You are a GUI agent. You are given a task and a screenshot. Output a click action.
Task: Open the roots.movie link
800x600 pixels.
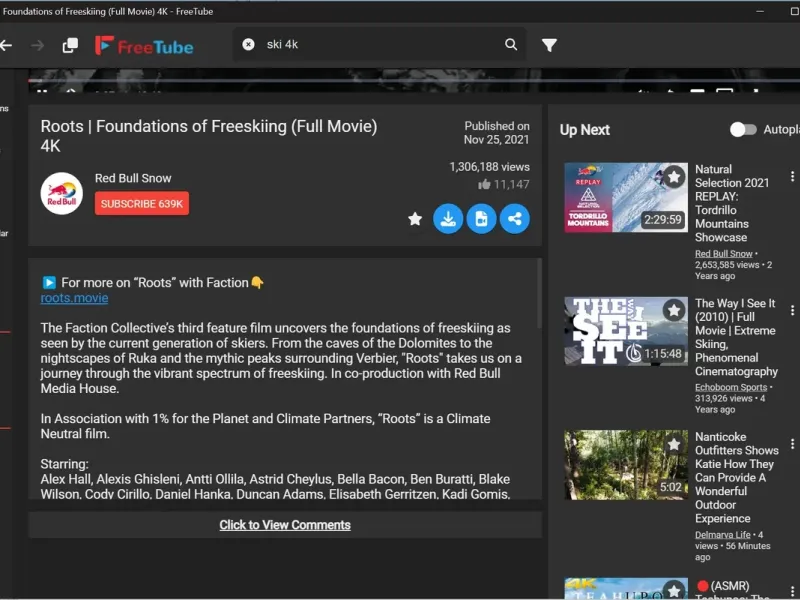click(x=74, y=298)
